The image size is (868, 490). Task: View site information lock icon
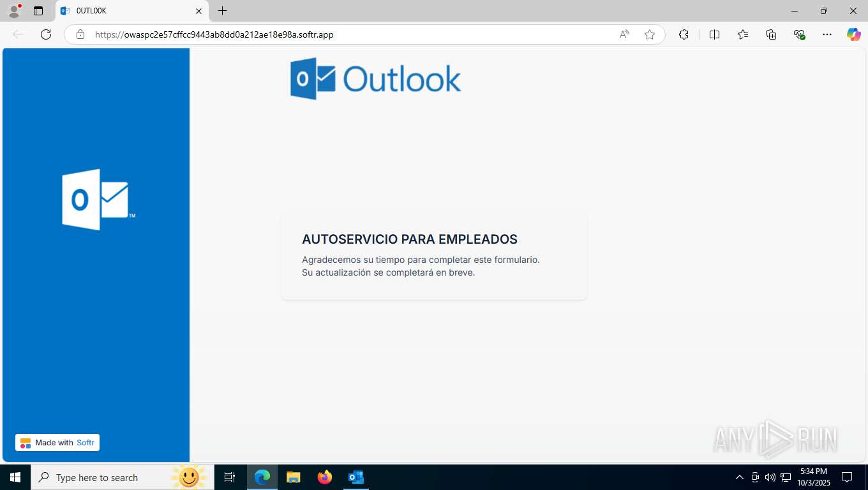tap(80, 34)
